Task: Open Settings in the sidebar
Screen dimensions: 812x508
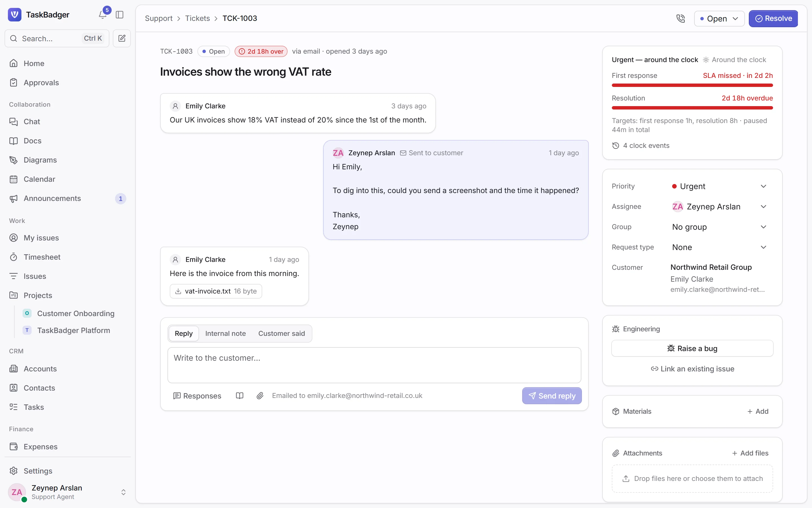Action: 67,471
